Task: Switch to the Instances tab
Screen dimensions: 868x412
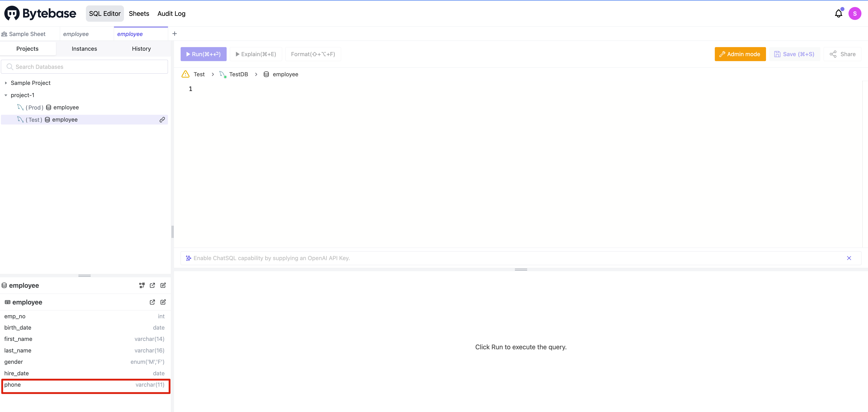Action: point(84,49)
